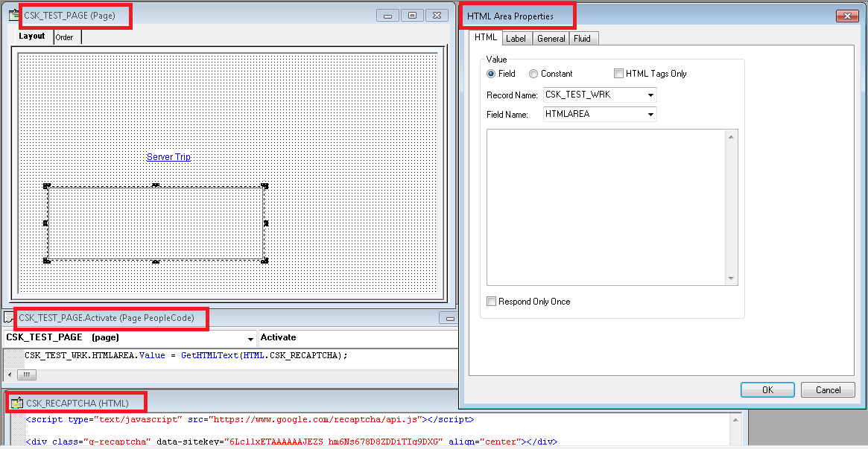
Task: Click the text area scroll down arrow
Action: click(x=731, y=278)
